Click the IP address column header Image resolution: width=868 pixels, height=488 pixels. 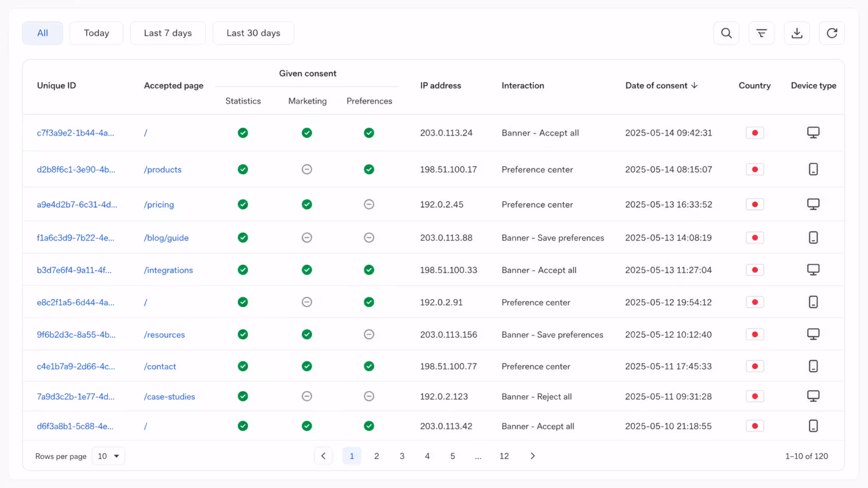(x=441, y=86)
